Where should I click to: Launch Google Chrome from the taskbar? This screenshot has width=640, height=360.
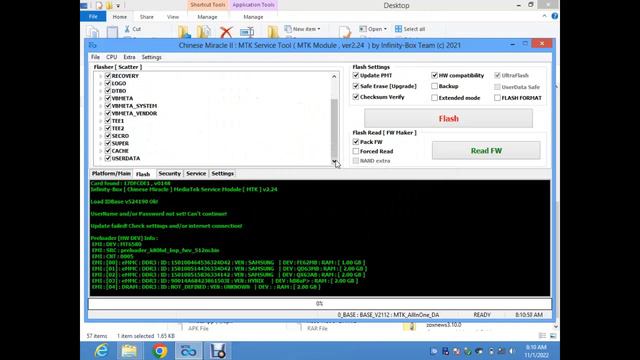click(160, 351)
